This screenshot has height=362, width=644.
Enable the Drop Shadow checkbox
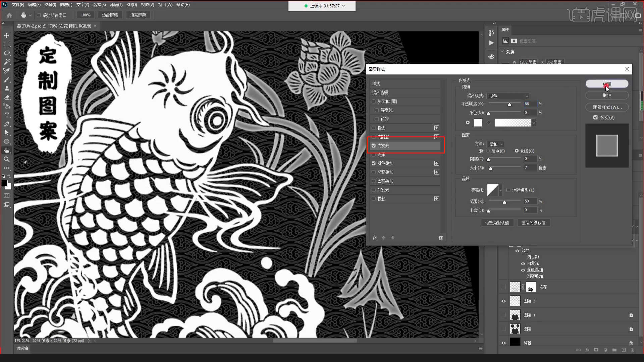374,199
